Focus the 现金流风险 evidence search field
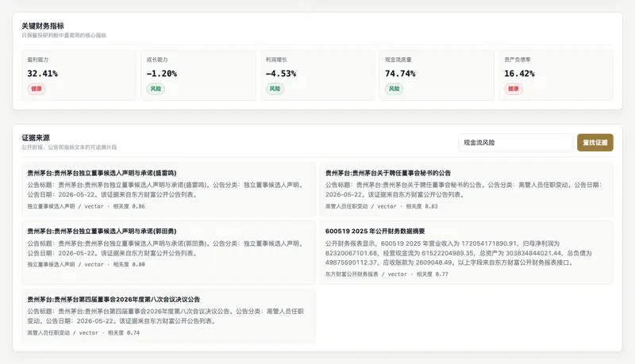 515,143
